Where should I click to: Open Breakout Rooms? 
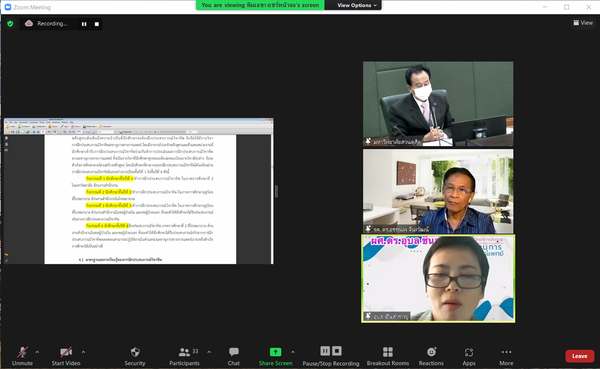coord(388,356)
